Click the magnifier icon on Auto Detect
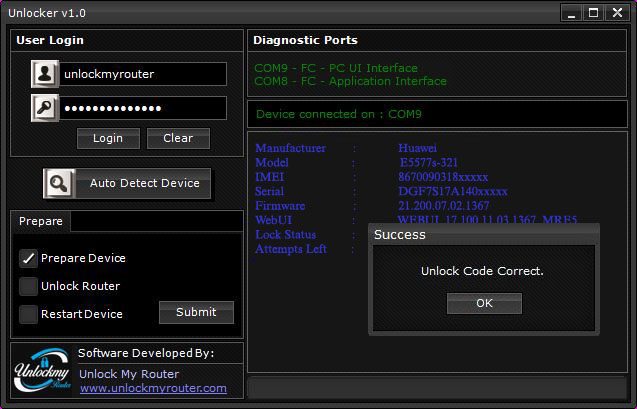The height and width of the screenshot is (409, 637). [59, 184]
